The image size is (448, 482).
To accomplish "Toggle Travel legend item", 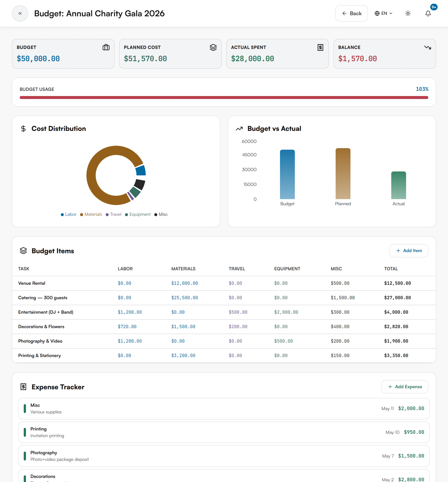I will (113, 214).
